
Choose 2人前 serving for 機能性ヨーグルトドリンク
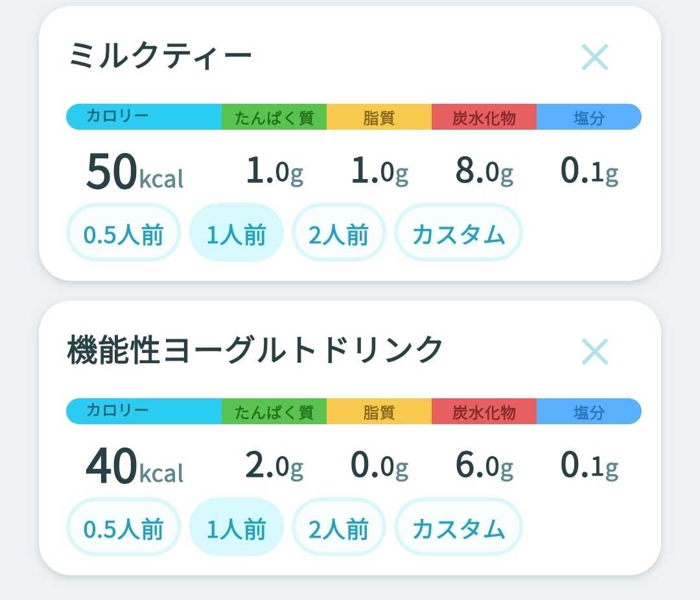pyautogui.click(x=338, y=527)
